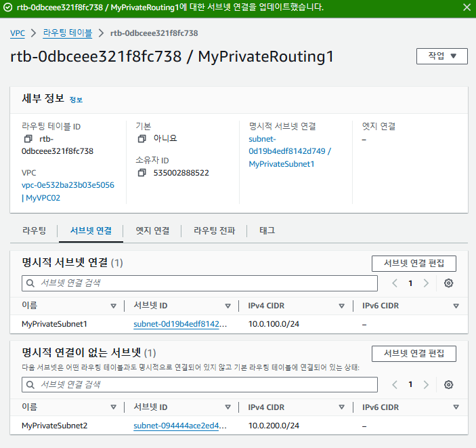Open settings gear for 명시적 연결이 없는 서브넷 table
This screenshot has height=448, width=476.
click(448, 385)
